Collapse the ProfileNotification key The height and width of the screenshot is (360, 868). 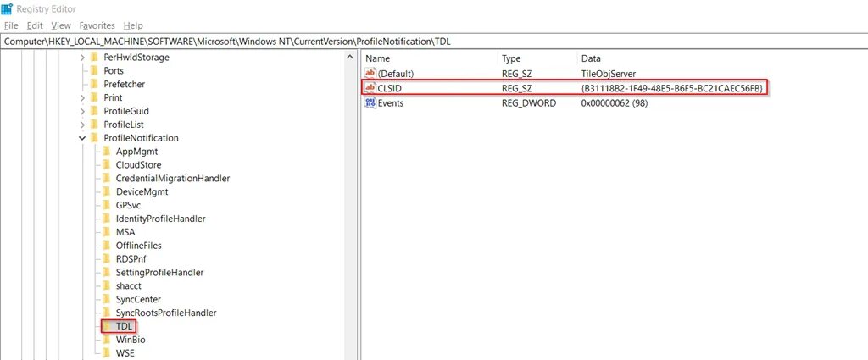click(x=82, y=138)
